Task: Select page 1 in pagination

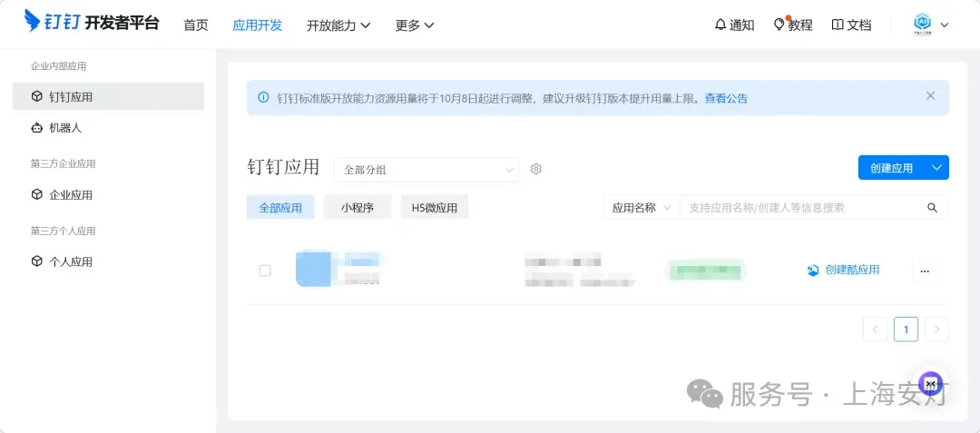Action: point(906,330)
